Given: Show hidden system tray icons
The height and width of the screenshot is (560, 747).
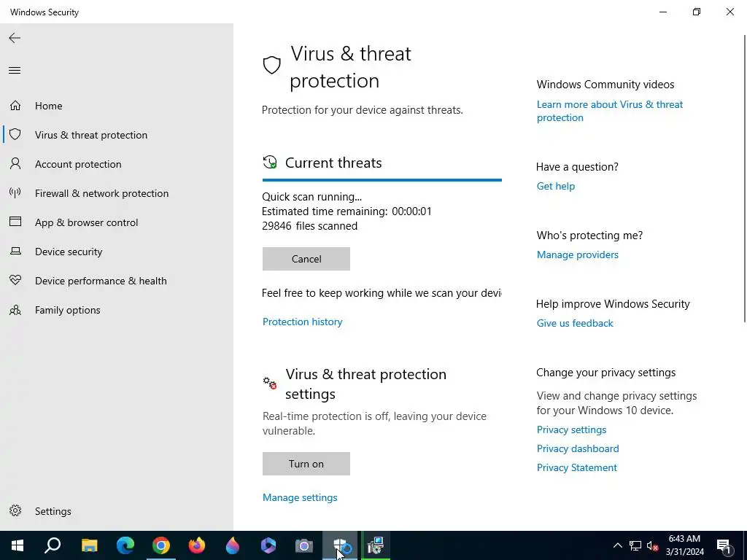Looking at the screenshot, I should click(x=617, y=545).
